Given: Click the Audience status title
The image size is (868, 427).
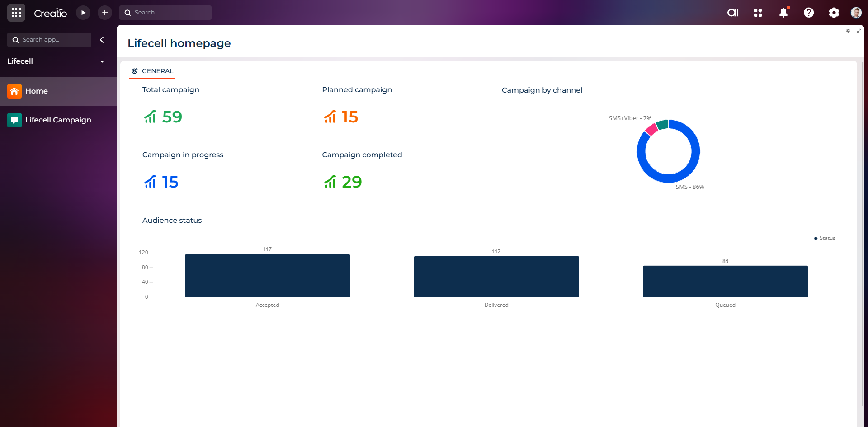Looking at the screenshot, I should 172,221.
